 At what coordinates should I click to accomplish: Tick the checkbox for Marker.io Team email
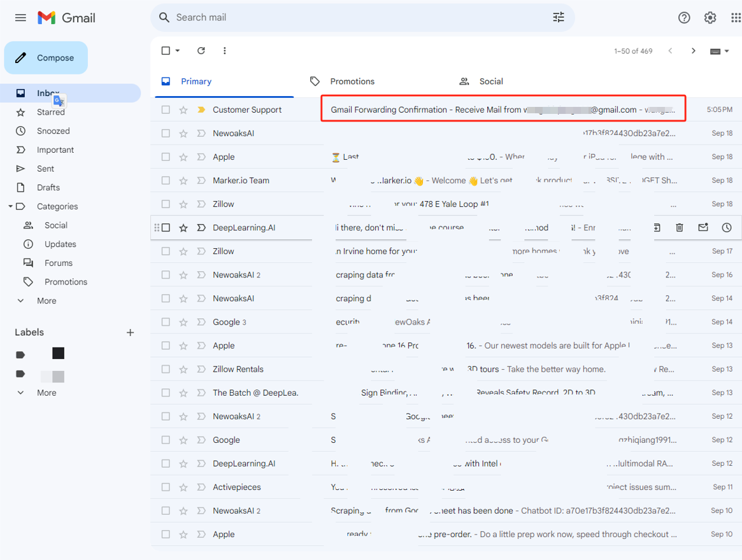pos(166,181)
